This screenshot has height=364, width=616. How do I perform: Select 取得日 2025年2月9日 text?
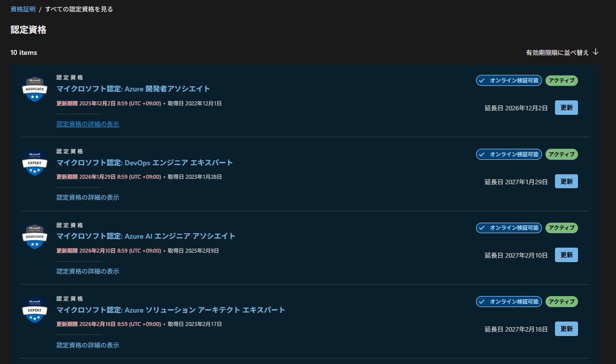pyautogui.click(x=194, y=251)
